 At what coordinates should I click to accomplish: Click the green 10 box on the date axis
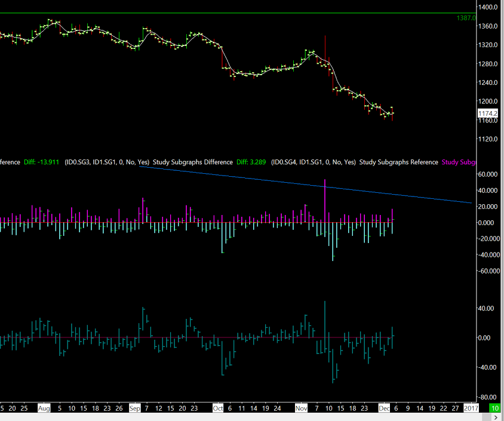click(494, 408)
